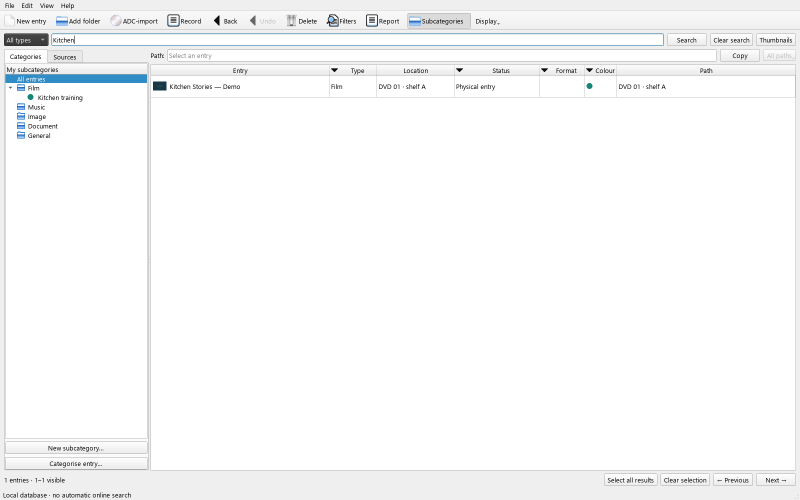Click the search field containing Kitchen
Screen dimensions: 800x500
[357, 40]
